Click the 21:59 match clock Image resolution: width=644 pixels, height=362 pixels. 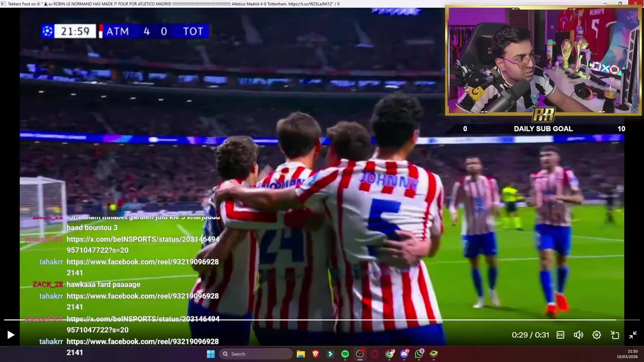pos(75,31)
